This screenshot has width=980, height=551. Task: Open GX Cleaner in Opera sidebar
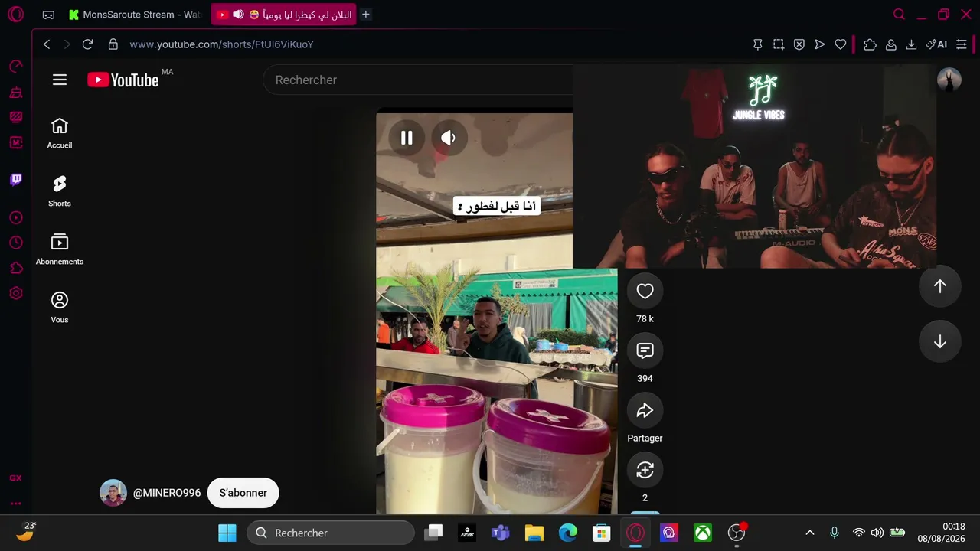pyautogui.click(x=16, y=93)
